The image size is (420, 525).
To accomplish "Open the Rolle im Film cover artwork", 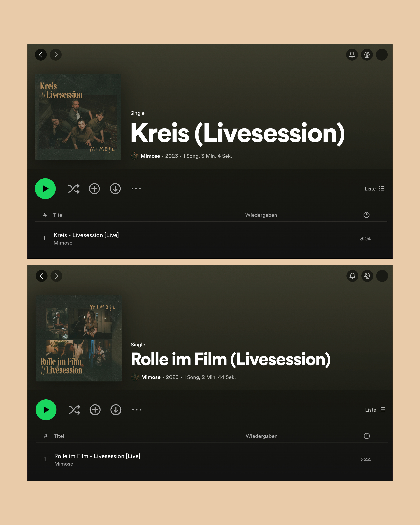I will pos(79,338).
